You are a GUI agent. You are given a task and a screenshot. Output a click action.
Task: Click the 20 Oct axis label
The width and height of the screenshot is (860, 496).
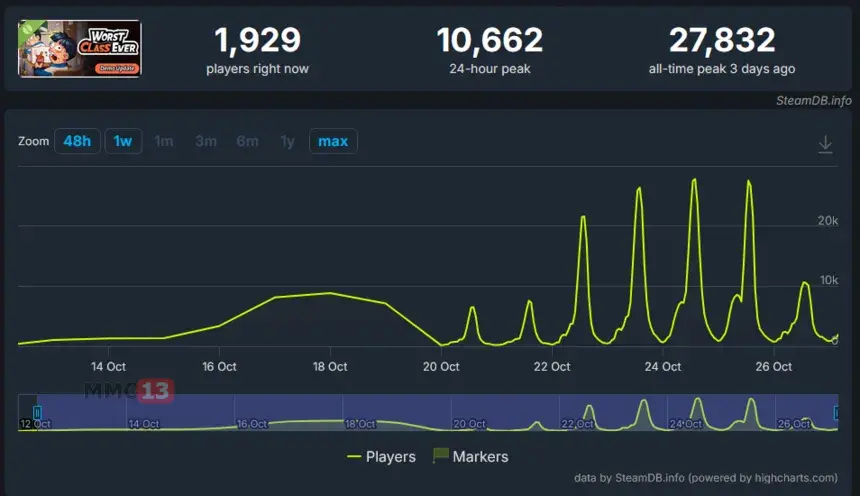click(441, 367)
